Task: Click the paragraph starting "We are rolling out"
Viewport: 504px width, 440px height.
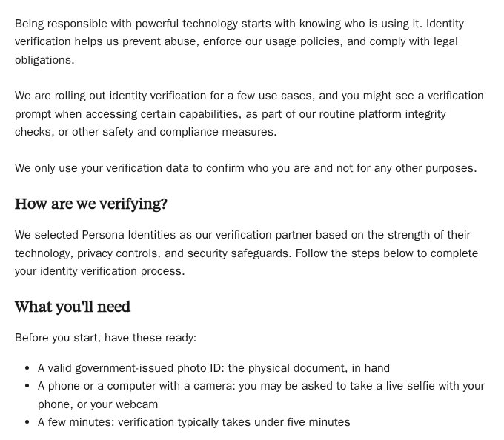Action: click(249, 113)
